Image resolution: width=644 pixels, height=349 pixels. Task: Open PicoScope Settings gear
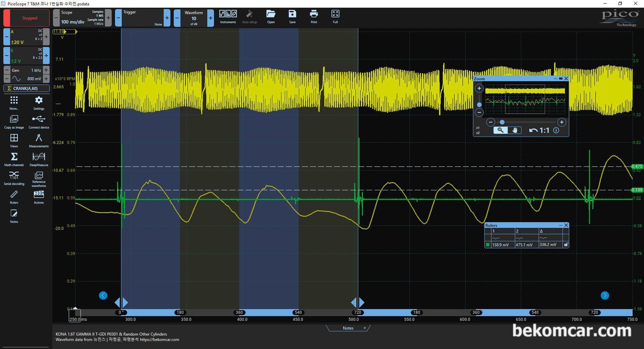click(39, 102)
